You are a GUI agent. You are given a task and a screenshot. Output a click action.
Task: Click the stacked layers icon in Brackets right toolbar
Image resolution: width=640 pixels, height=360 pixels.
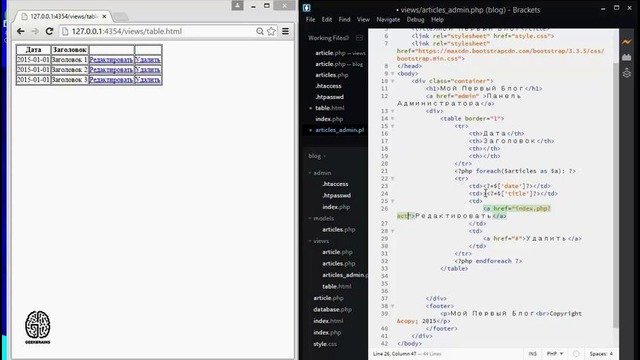click(627, 73)
